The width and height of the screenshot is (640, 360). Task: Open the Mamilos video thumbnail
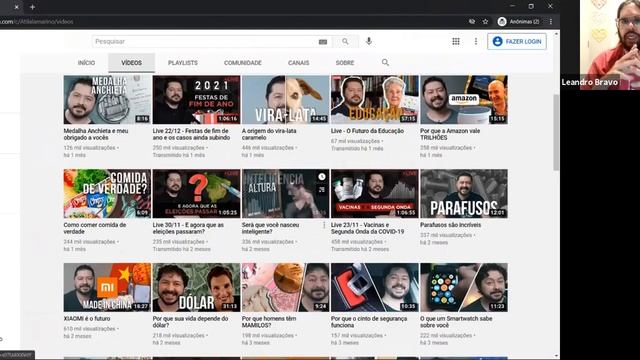[285, 287]
